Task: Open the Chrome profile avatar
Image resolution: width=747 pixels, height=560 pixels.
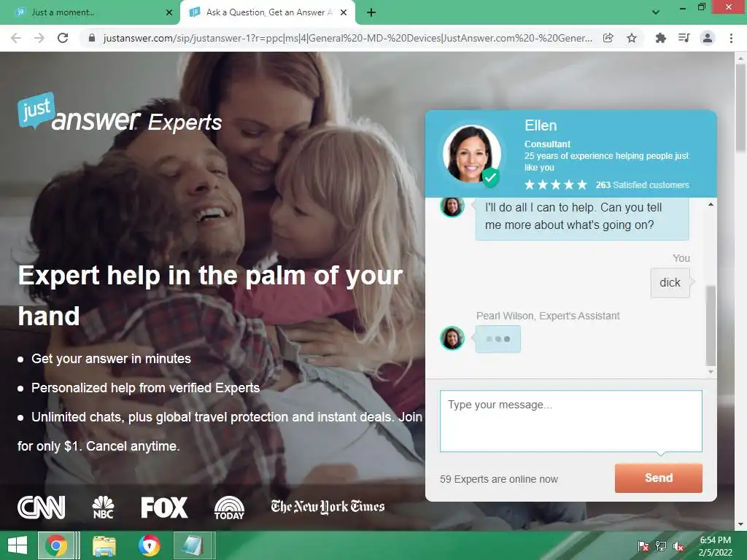Action: coord(708,38)
